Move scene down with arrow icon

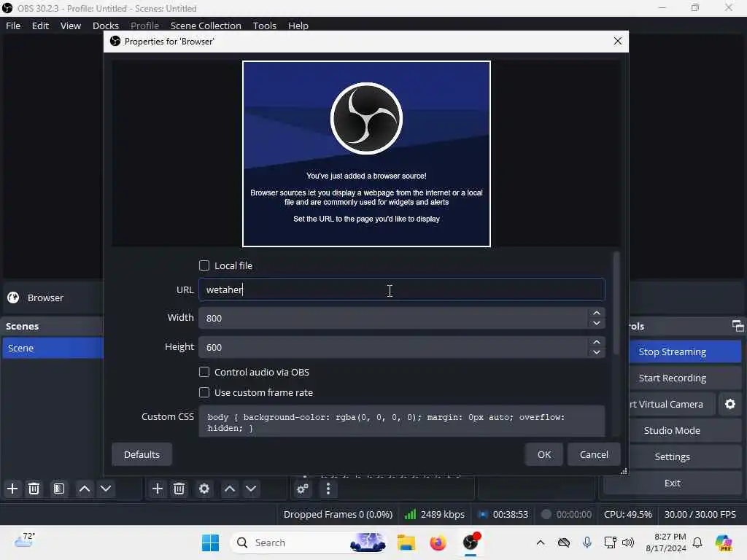coord(106,489)
